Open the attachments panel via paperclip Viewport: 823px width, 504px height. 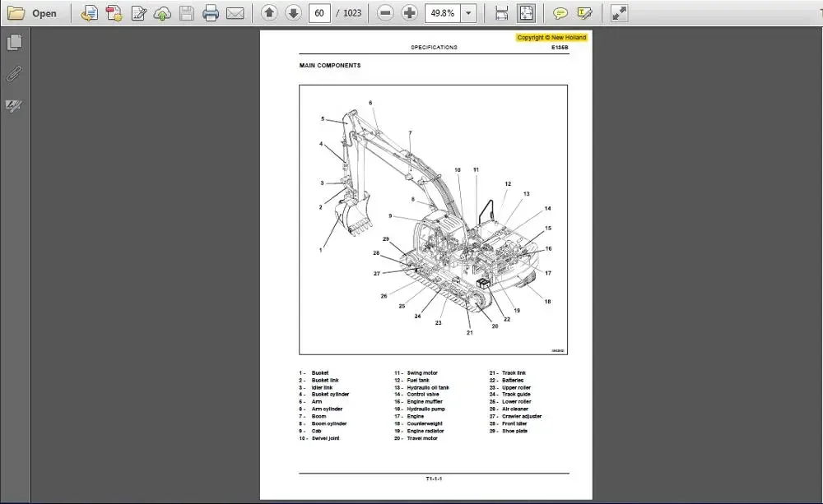tap(12, 74)
